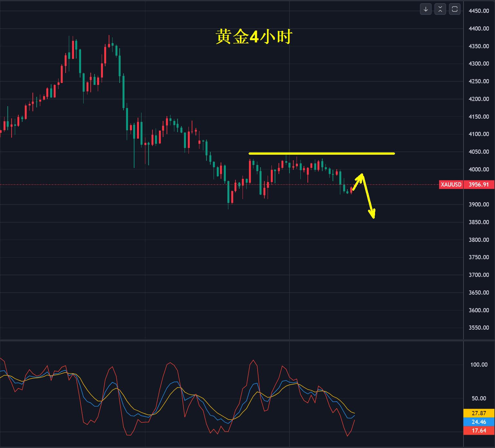Click the 50.00 gridline label in oscillator pane
This screenshot has height=448, width=495.
coord(479,398)
